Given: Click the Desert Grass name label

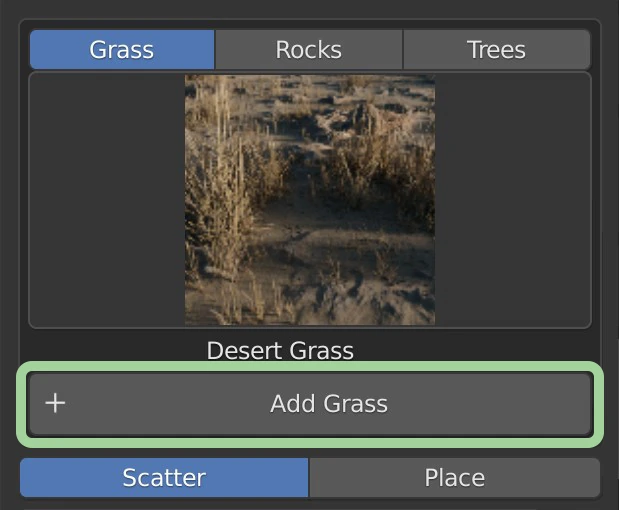Looking at the screenshot, I should (x=280, y=351).
